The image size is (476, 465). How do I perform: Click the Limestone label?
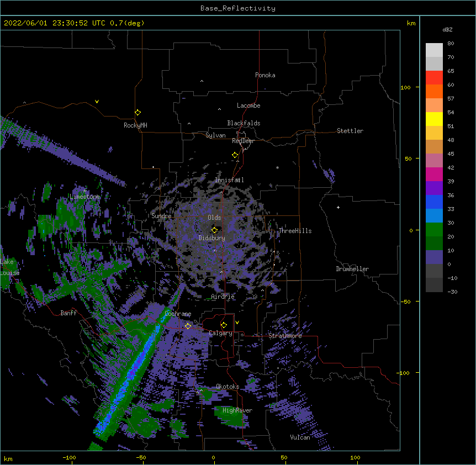(84, 197)
